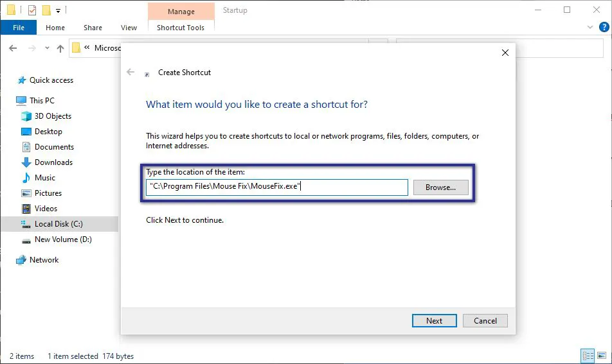
Task: Close the Create Shortcut dialog
Action: tap(505, 53)
